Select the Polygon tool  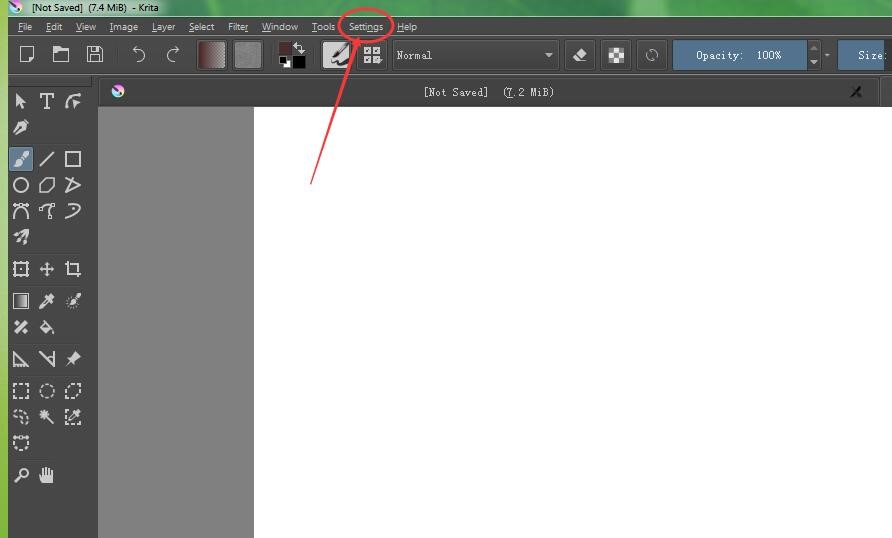47,185
